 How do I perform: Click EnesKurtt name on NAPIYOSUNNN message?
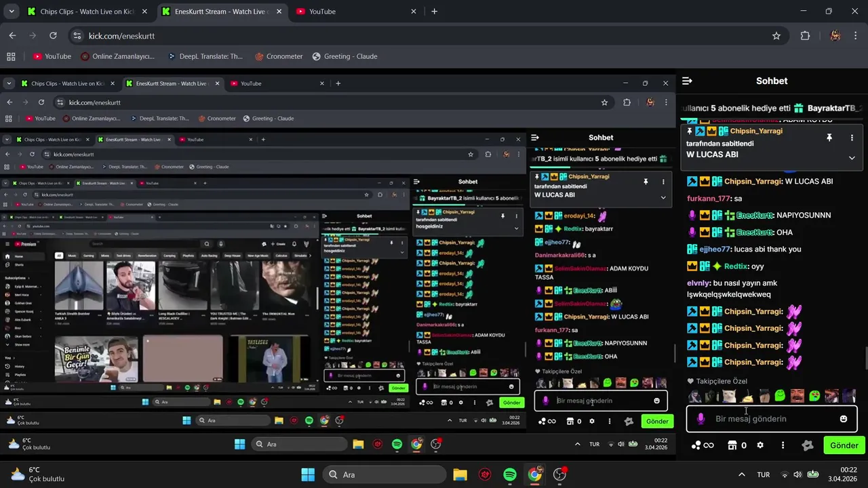tap(755, 216)
